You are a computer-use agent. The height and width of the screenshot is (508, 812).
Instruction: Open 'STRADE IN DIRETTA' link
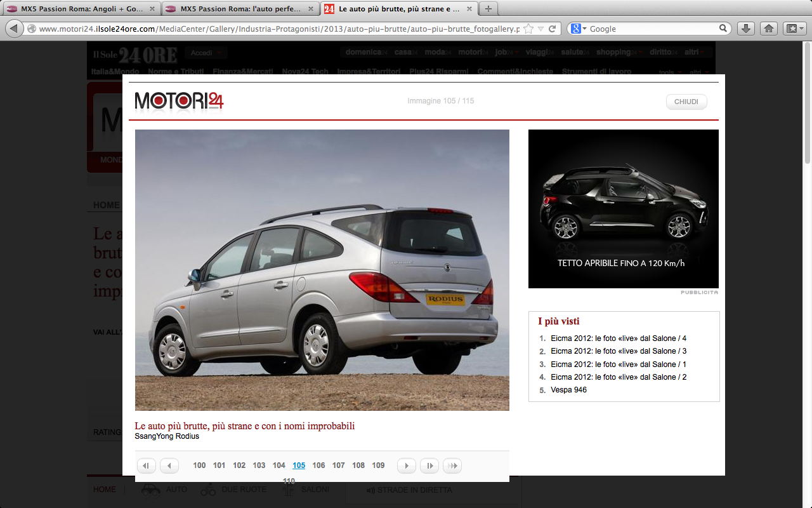[x=409, y=490]
